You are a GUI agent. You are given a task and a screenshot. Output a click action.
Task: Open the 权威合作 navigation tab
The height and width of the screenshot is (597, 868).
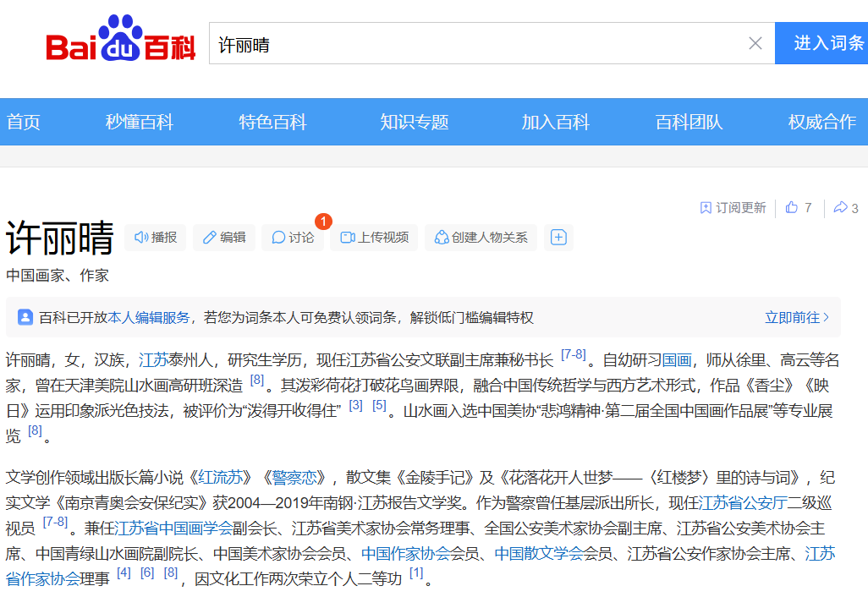822,122
